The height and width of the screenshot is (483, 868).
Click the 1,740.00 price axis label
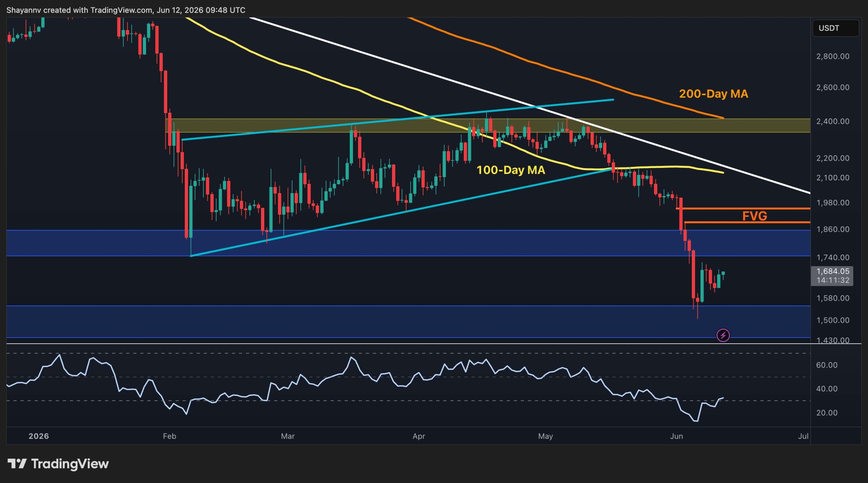(833, 258)
